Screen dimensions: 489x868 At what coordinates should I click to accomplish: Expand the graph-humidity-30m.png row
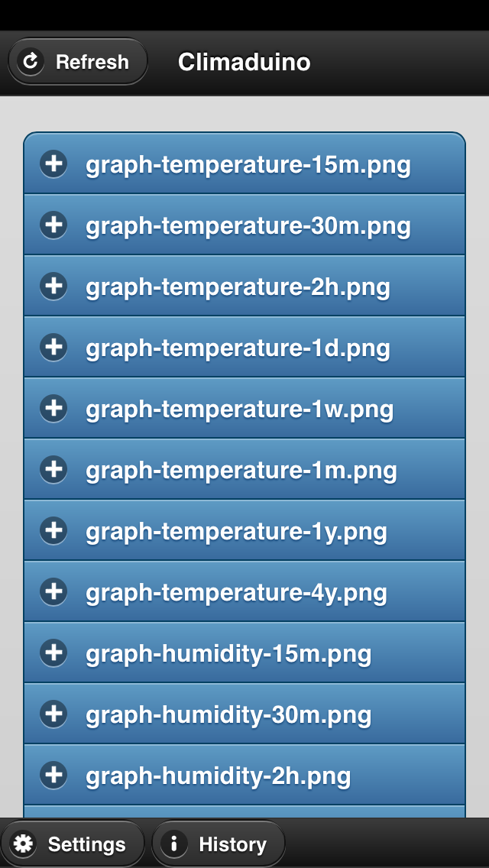pyautogui.click(x=244, y=714)
